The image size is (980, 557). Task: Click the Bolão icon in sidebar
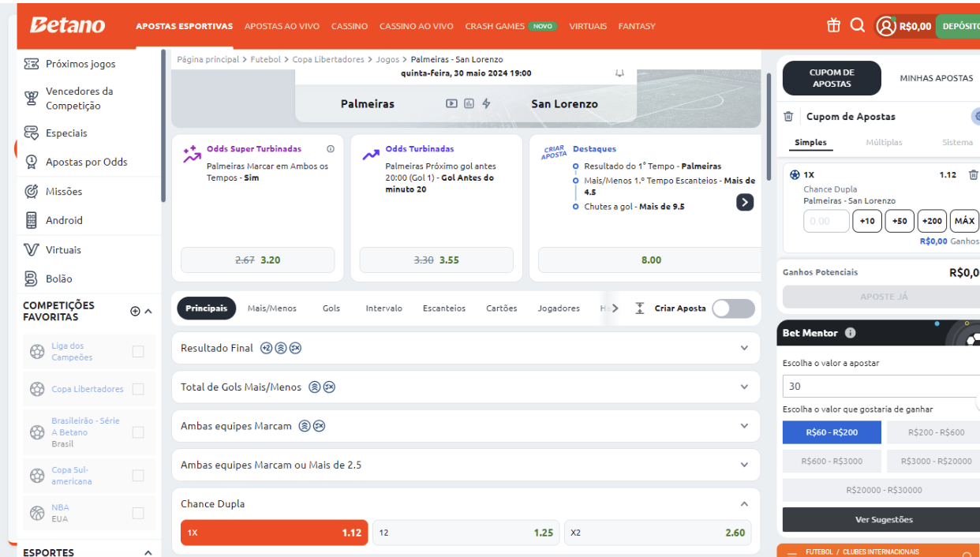pos(32,278)
